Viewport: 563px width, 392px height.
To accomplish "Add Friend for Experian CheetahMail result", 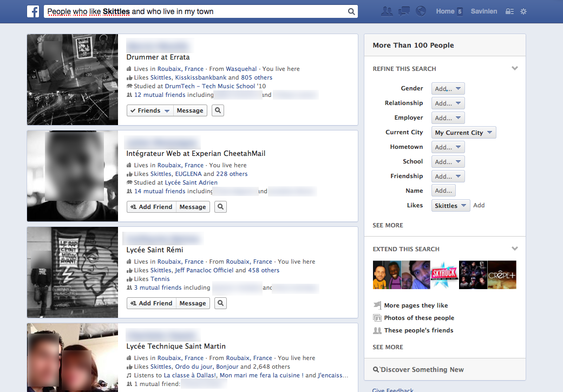I will [151, 207].
